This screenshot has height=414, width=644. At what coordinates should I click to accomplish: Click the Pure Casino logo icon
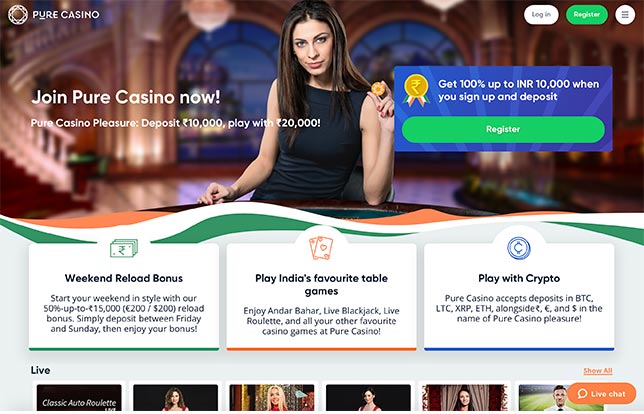point(18,14)
